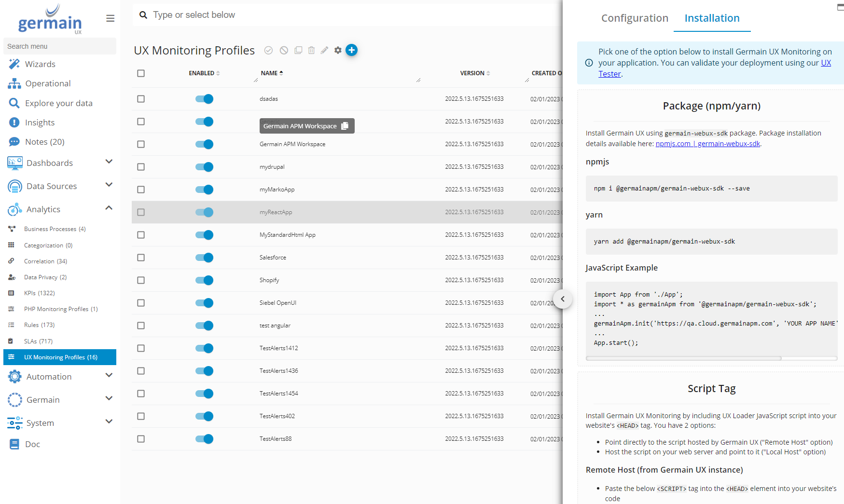The height and width of the screenshot is (504, 844).
Task: Tick the select-all checkbox in table header
Action: (141, 73)
